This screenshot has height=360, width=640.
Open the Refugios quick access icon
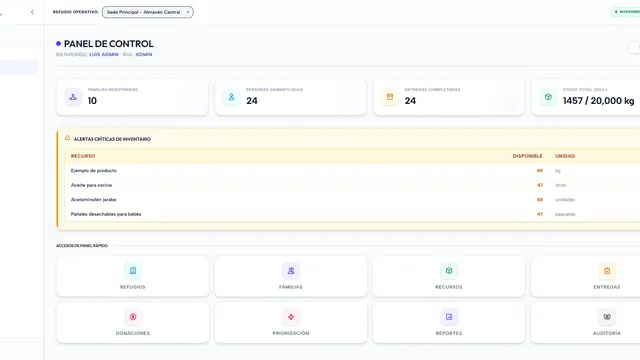coord(133,271)
